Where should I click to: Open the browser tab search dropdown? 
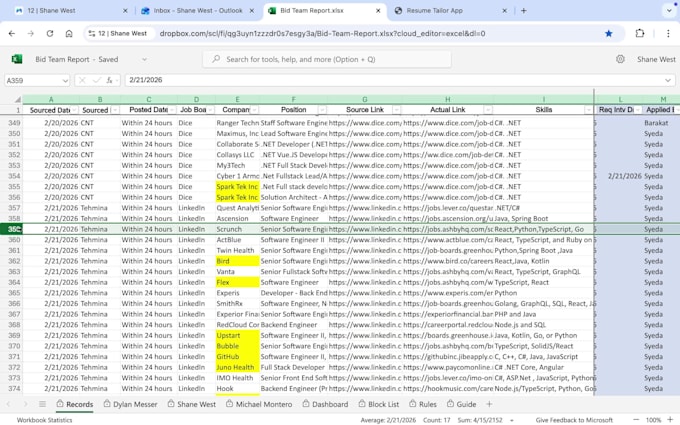[669, 10]
